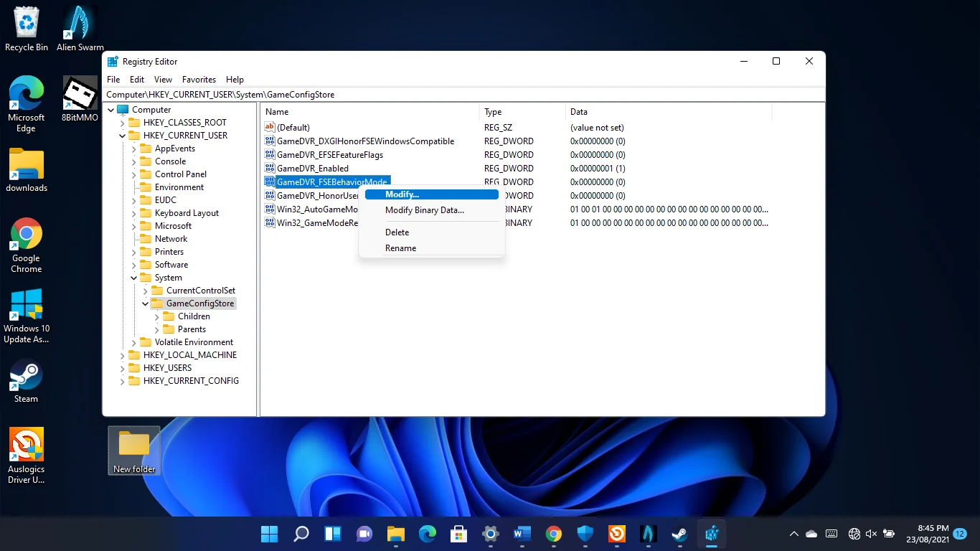Select the GameDVR_EFSEFeatureFlags value name
Viewport: 980px width, 551px height.
click(330, 155)
